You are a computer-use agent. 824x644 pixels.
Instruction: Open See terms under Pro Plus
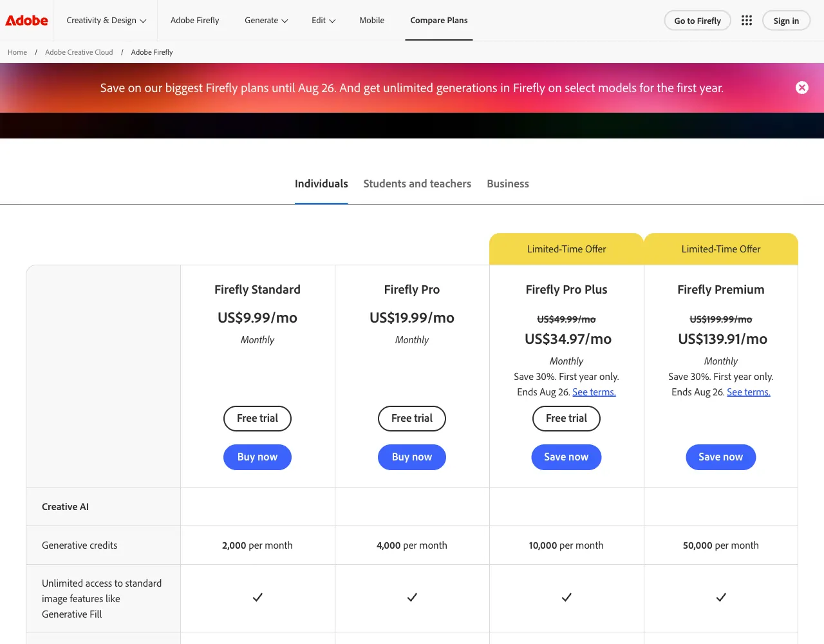pos(594,392)
